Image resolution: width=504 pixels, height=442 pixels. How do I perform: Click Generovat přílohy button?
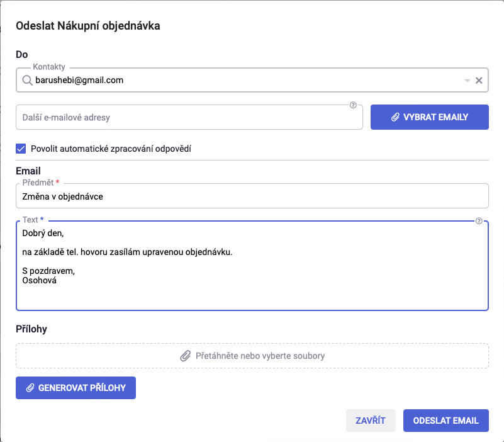pyautogui.click(x=76, y=388)
